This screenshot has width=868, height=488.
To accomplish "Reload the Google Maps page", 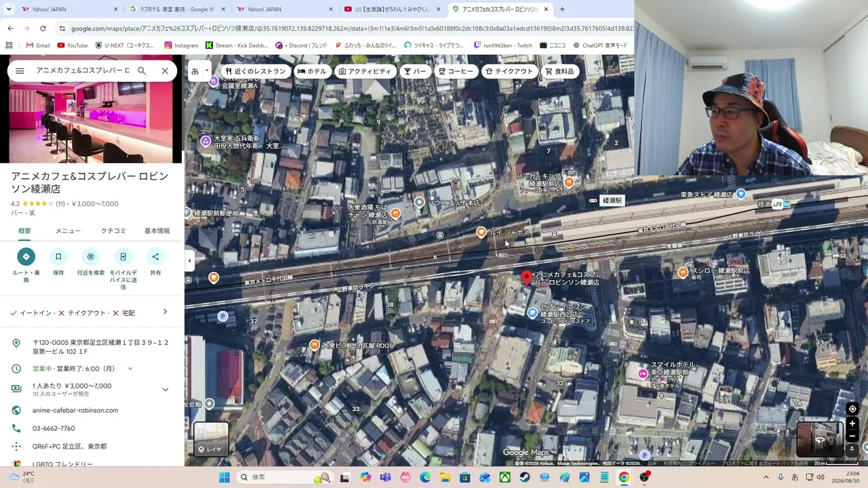I will tap(43, 28).
